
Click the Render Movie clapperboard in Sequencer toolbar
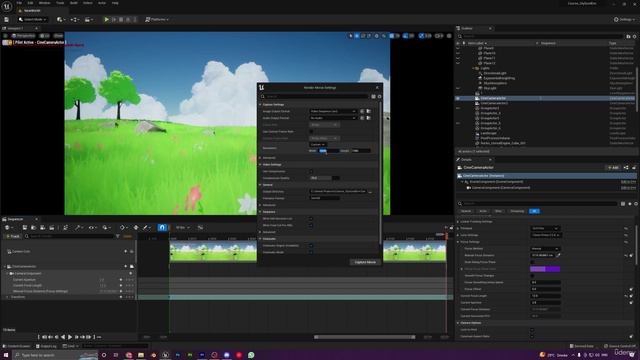pos(52,227)
